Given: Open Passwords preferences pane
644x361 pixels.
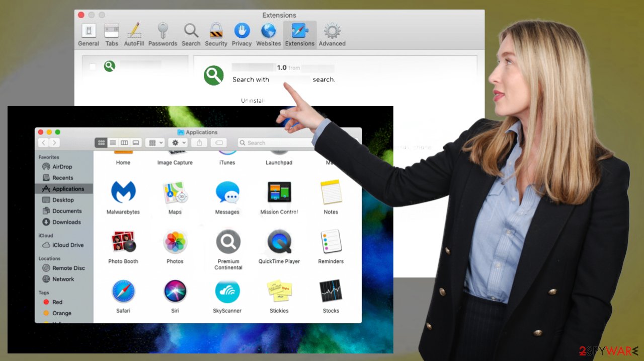Looking at the screenshot, I should point(163,35).
